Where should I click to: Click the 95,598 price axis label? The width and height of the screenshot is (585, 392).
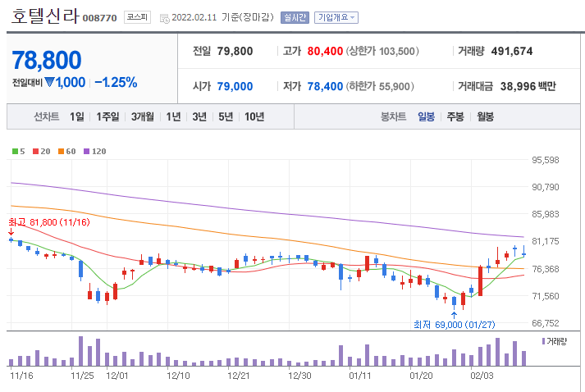[546, 161]
